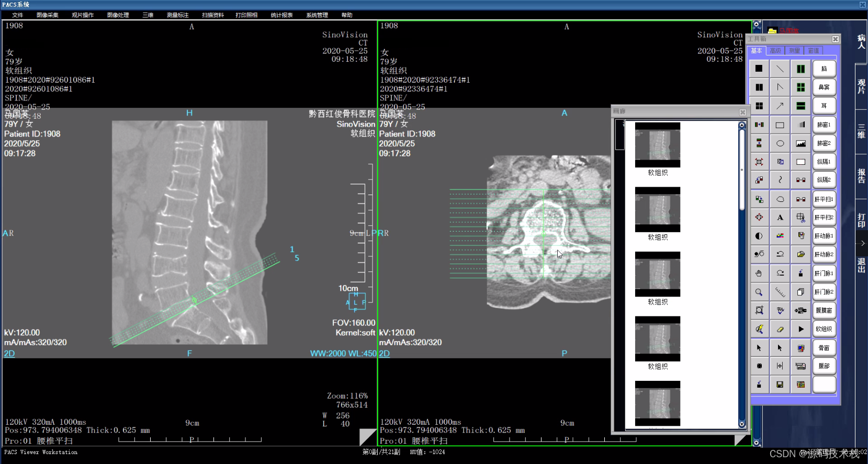Click the grayscale gradient icon
868x464 pixels.
(801, 125)
